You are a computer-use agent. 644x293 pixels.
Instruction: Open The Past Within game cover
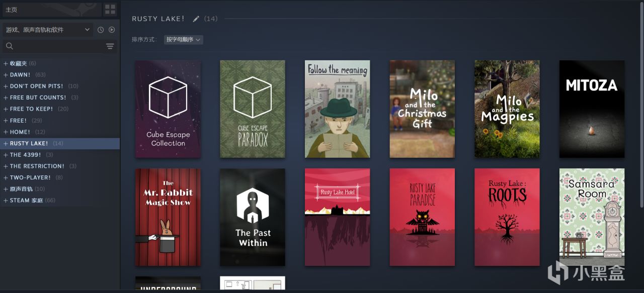coord(253,217)
